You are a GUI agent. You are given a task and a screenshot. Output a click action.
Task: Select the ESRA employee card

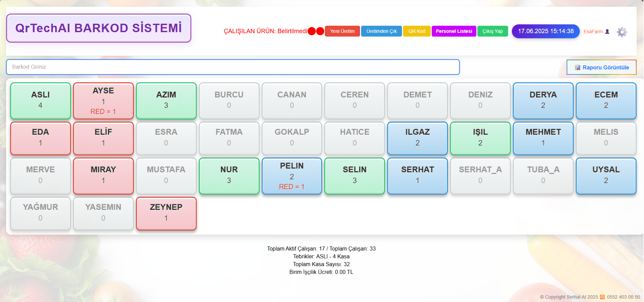tap(166, 138)
